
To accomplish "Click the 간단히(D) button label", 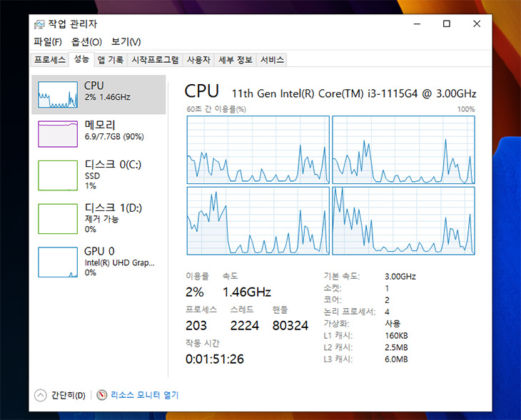I will point(68,395).
